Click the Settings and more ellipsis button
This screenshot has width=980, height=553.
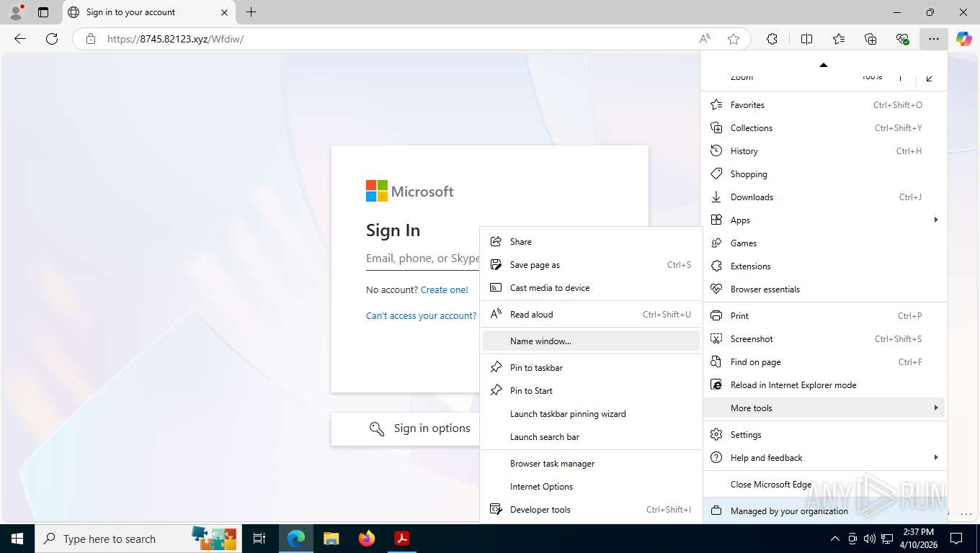934,39
